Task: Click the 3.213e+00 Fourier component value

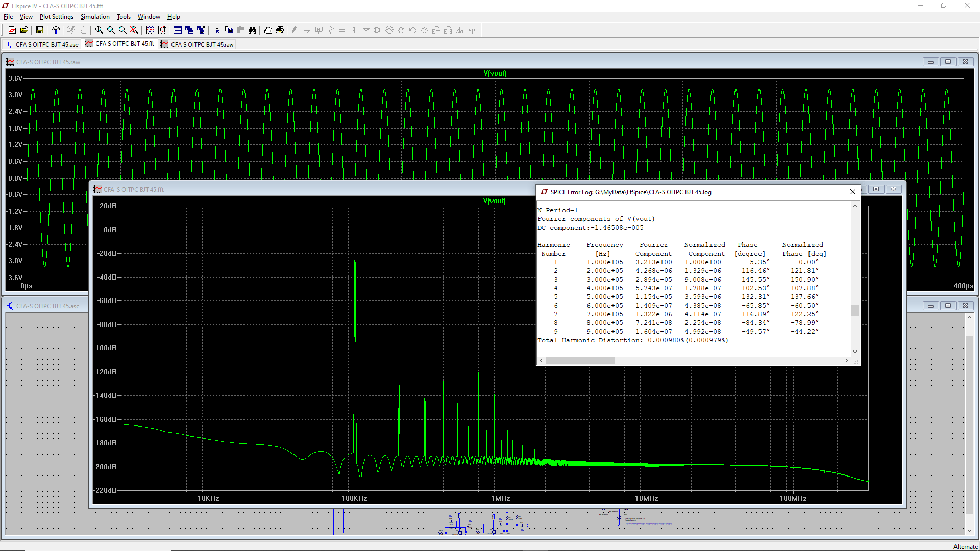Action: [654, 262]
